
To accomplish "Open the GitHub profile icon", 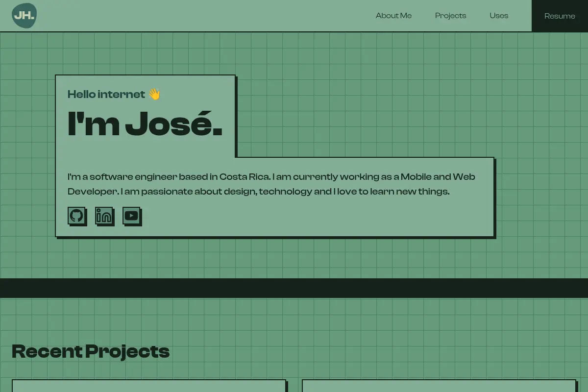I will pos(77,216).
